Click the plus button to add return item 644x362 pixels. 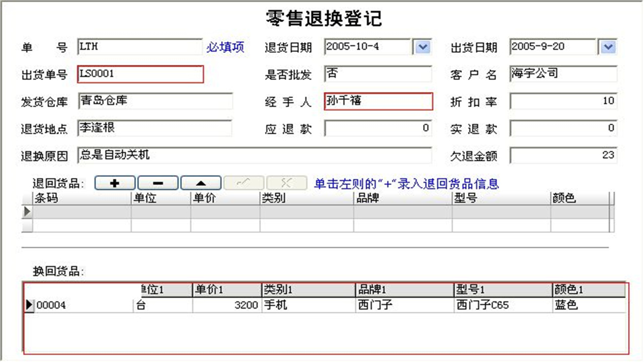[x=114, y=183]
